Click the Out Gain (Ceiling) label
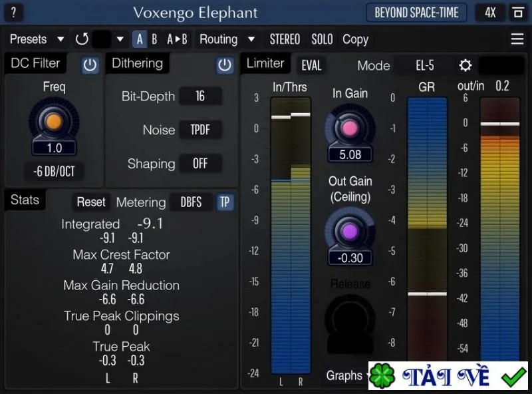This screenshot has height=394, width=532. pos(350,189)
